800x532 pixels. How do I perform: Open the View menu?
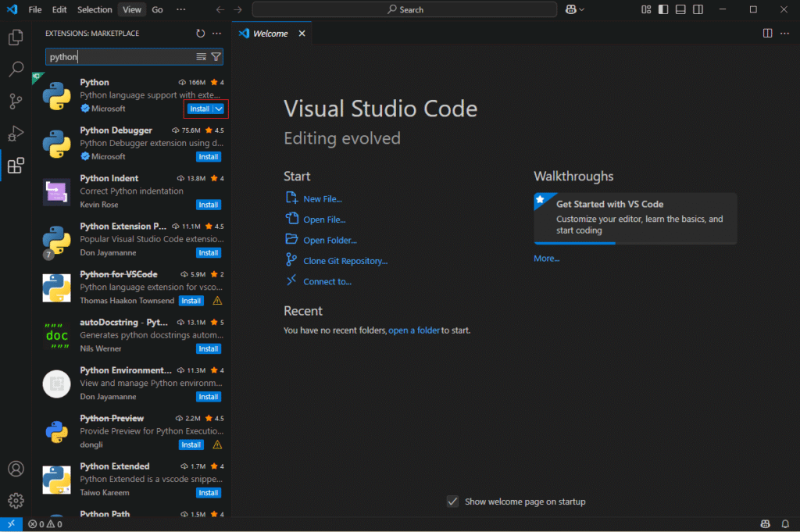point(131,9)
